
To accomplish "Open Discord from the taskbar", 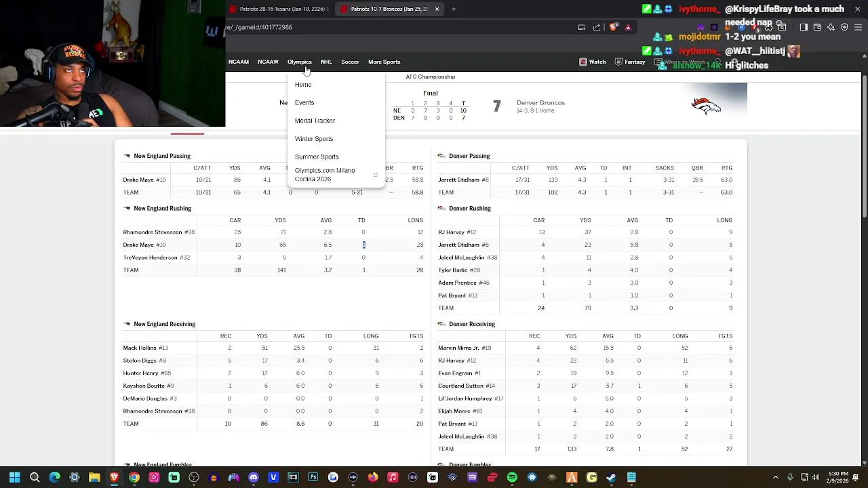I will 254,477.
